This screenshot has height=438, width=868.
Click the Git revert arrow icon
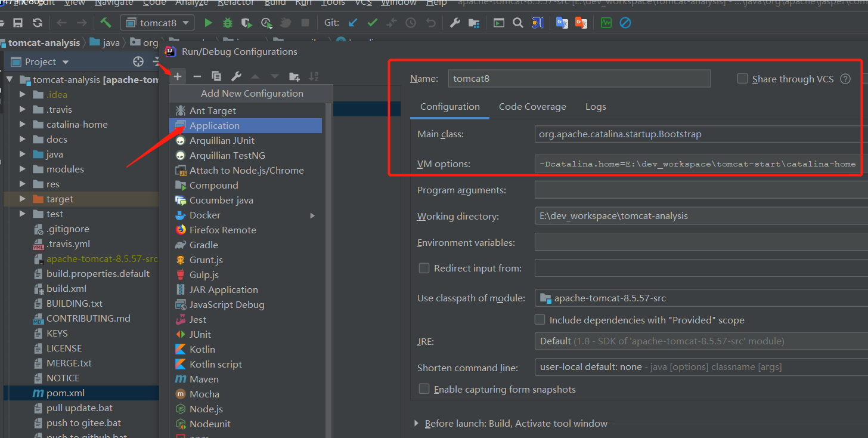430,23
